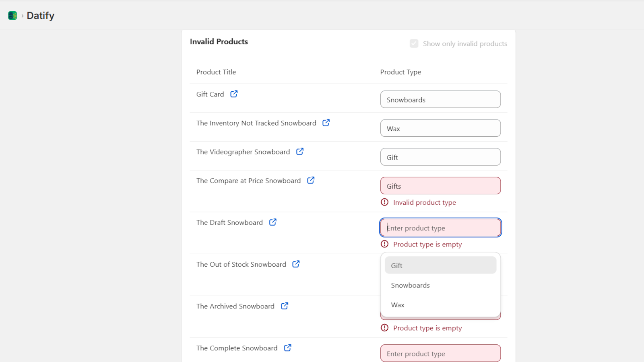Open The Videographer Snowboard via its external link icon
Image resolution: width=644 pixels, height=362 pixels.
[x=299, y=152]
